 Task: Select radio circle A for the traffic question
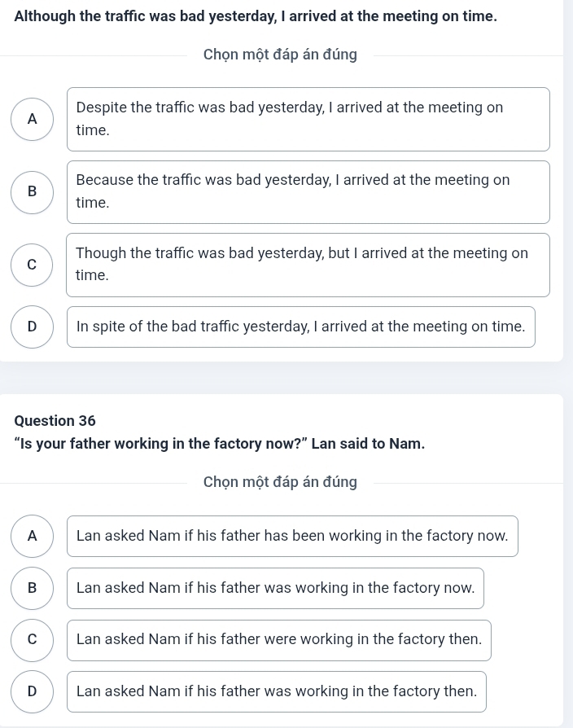(x=32, y=120)
